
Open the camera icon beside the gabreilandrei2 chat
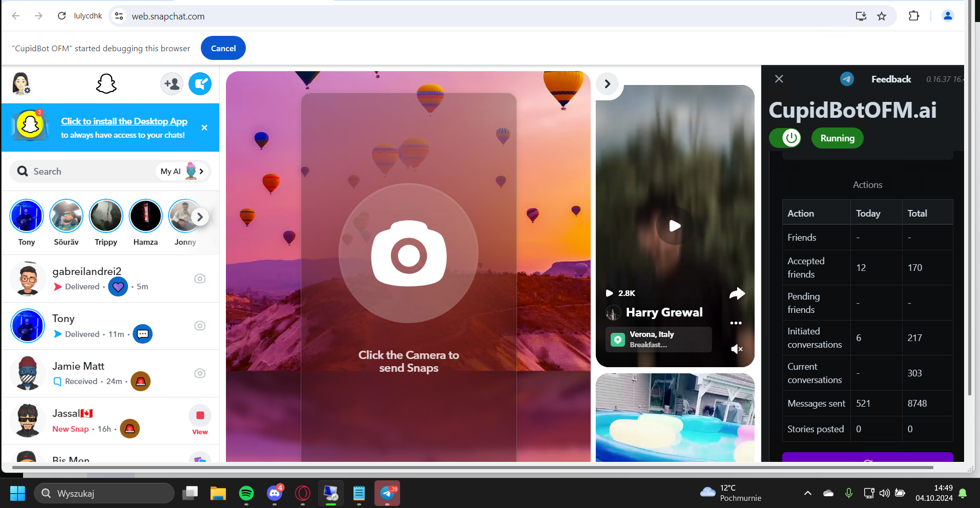(x=200, y=279)
